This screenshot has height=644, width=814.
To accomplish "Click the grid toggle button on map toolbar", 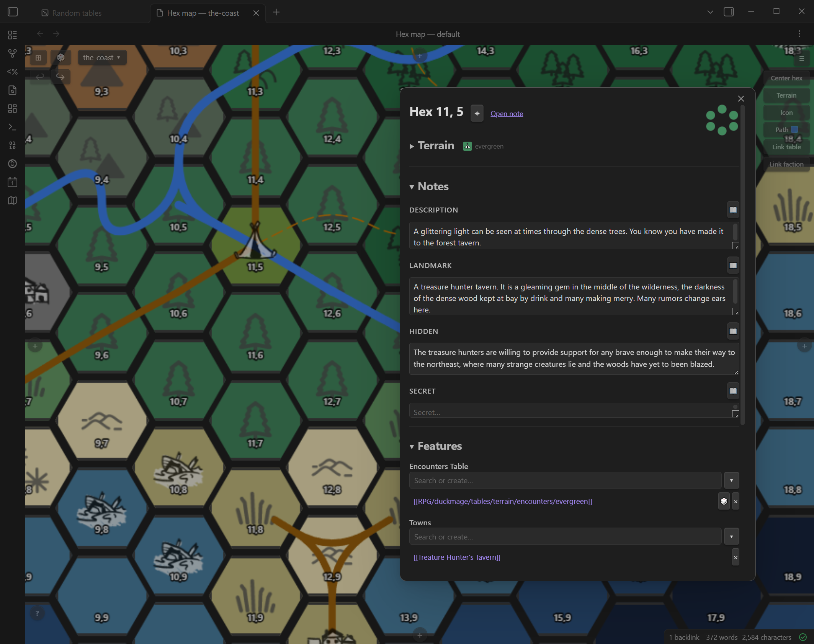I will [38, 58].
